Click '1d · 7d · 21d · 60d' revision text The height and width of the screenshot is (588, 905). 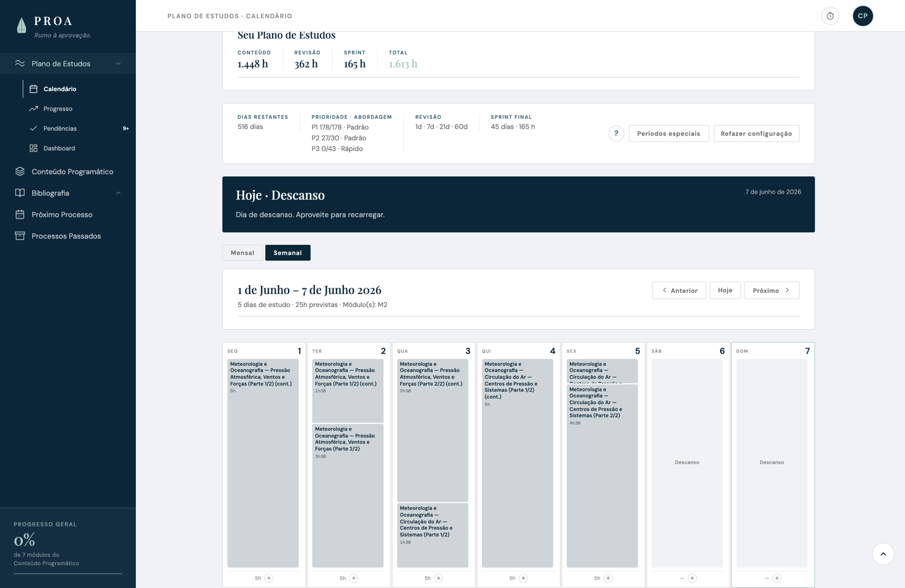tap(441, 127)
